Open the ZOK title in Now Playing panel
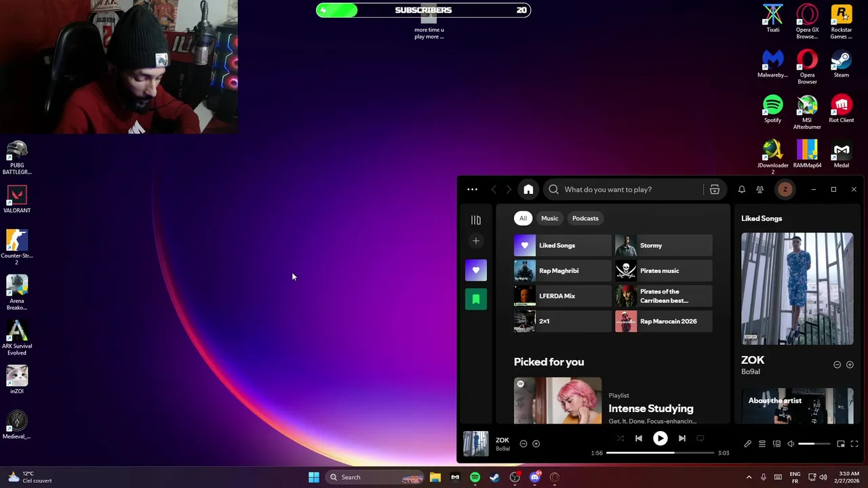 [x=753, y=360]
